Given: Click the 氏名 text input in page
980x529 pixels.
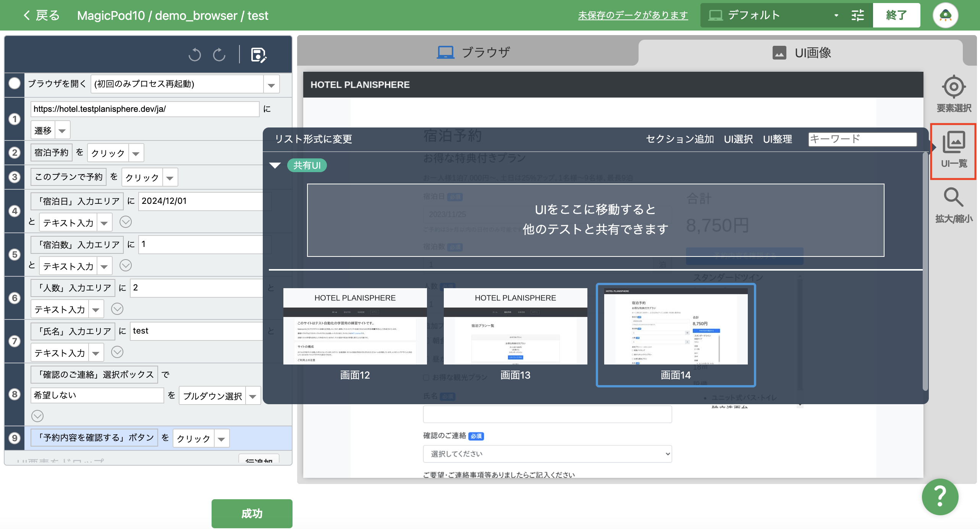Looking at the screenshot, I should [547, 414].
